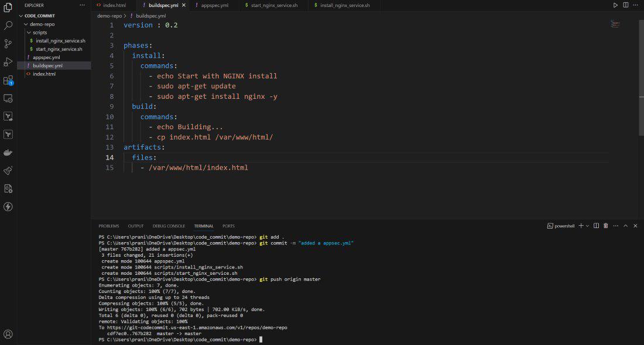This screenshot has width=644, height=345.
Task: Click line number 14 in gutter
Action: [x=109, y=157]
